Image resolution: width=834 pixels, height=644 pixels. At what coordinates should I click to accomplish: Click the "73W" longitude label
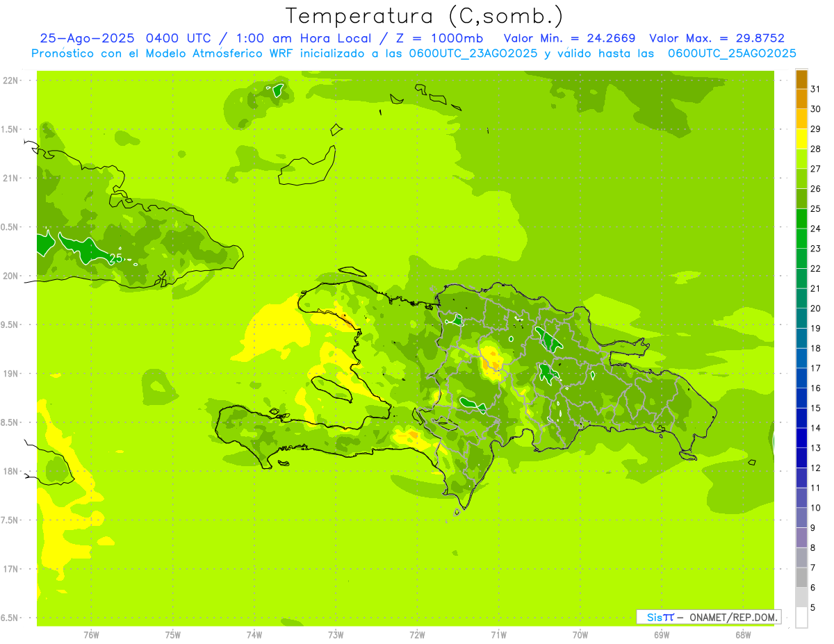tap(336, 634)
